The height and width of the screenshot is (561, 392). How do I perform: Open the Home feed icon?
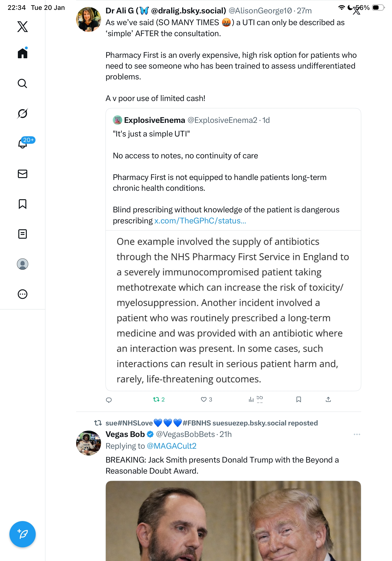23,53
